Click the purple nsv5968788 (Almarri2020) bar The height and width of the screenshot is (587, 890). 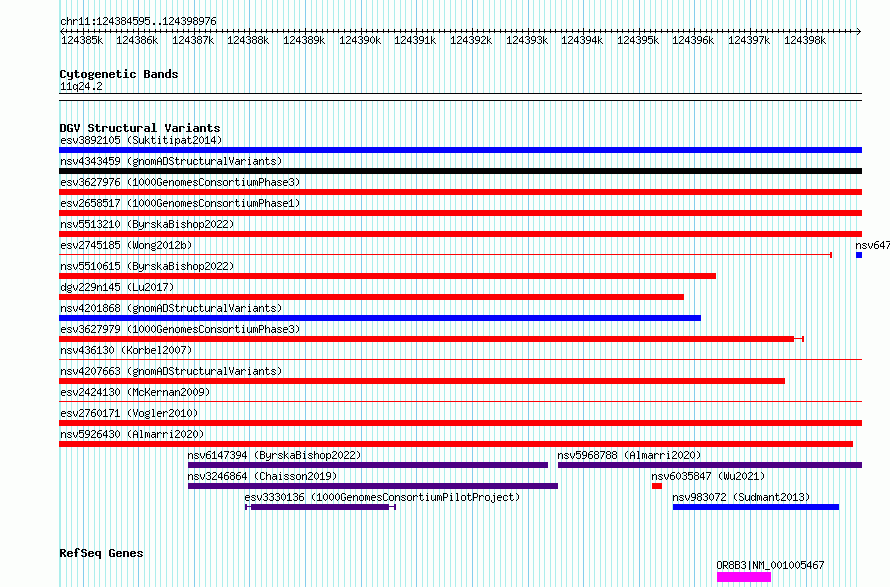[x=710, y=465]
